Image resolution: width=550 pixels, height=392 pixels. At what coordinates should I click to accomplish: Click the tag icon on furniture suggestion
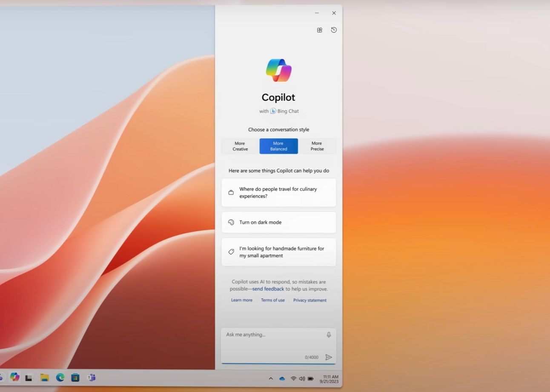(x=231, y=252)
